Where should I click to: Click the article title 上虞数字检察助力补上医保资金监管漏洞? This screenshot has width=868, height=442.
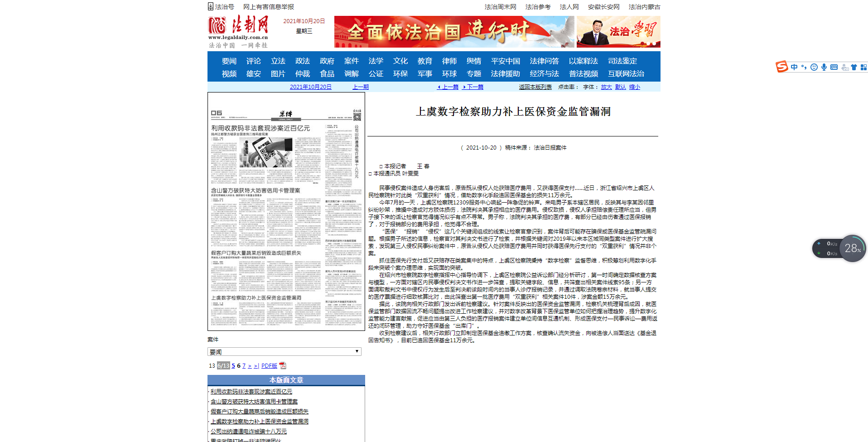click(513, 112)
